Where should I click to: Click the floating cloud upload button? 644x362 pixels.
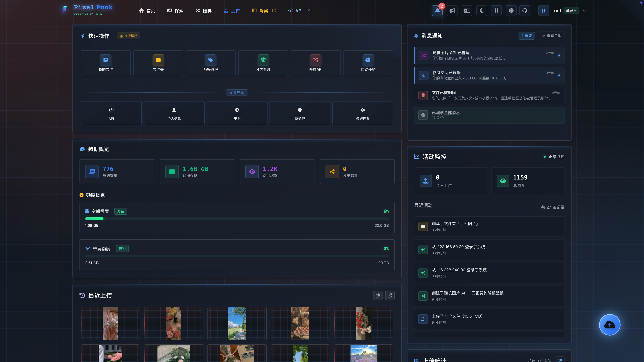(x=609, y=324)
